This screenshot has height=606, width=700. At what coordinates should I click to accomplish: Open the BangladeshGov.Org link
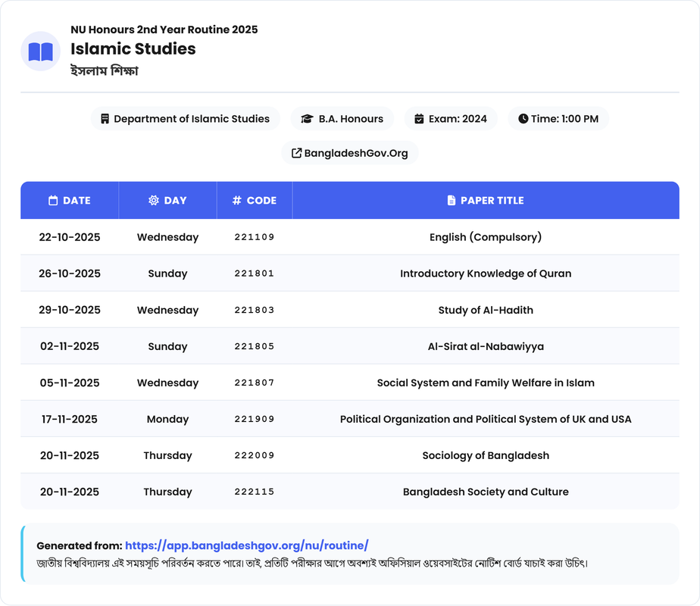tap(350, 153)
